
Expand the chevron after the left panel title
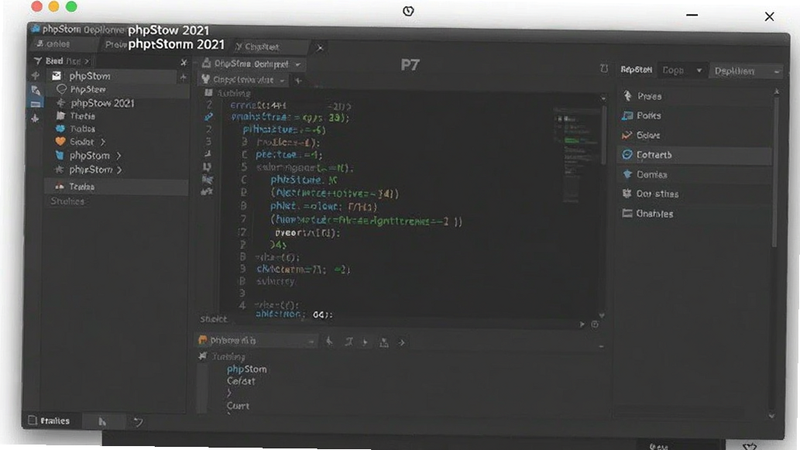pos(87,62)
